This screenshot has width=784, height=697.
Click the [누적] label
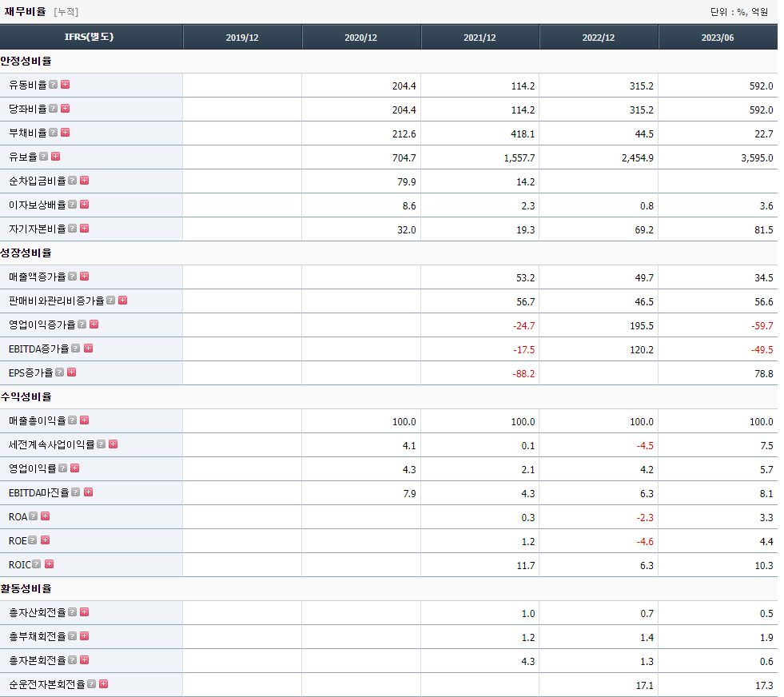(x=66, y=11)
